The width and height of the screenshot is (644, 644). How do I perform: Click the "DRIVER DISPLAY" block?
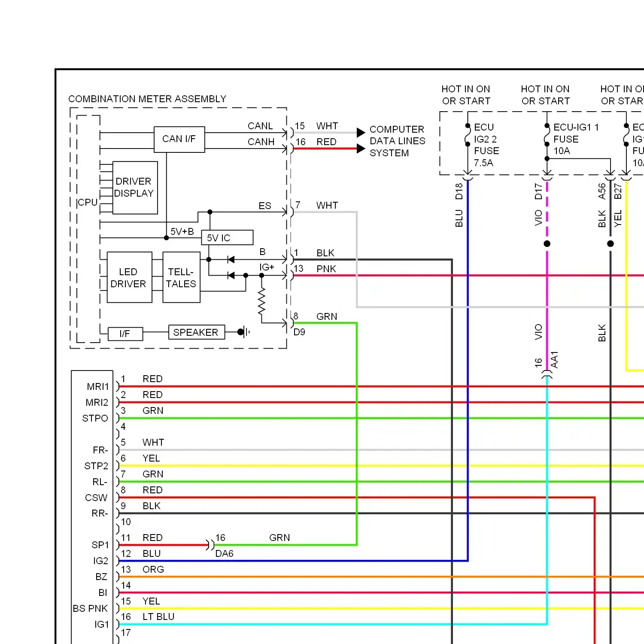135,188
